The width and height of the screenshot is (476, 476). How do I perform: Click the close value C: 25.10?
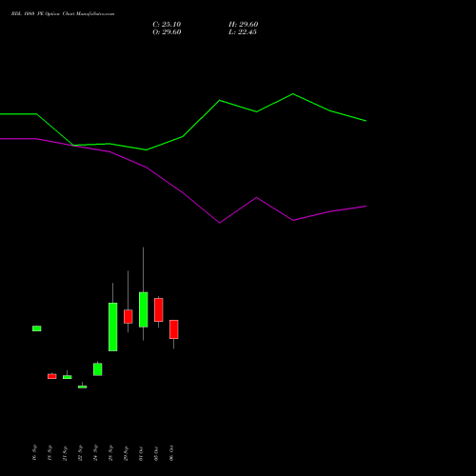(167, 25)
